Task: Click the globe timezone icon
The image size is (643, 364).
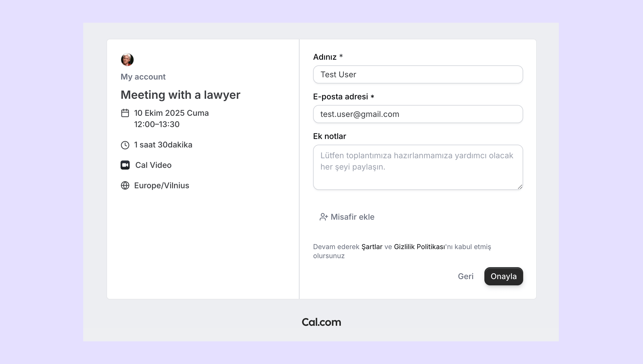Action: point(125,186)
